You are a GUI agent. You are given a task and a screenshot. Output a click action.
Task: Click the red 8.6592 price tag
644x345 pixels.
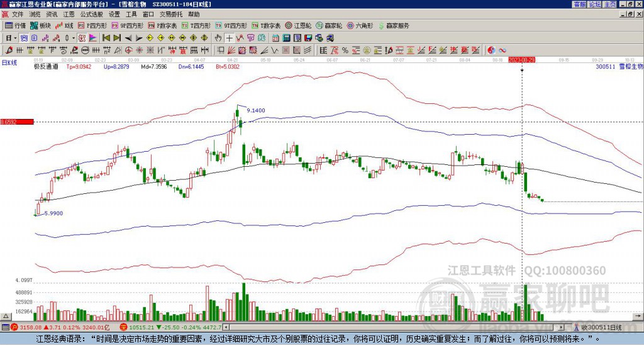(x=16, y=122)
